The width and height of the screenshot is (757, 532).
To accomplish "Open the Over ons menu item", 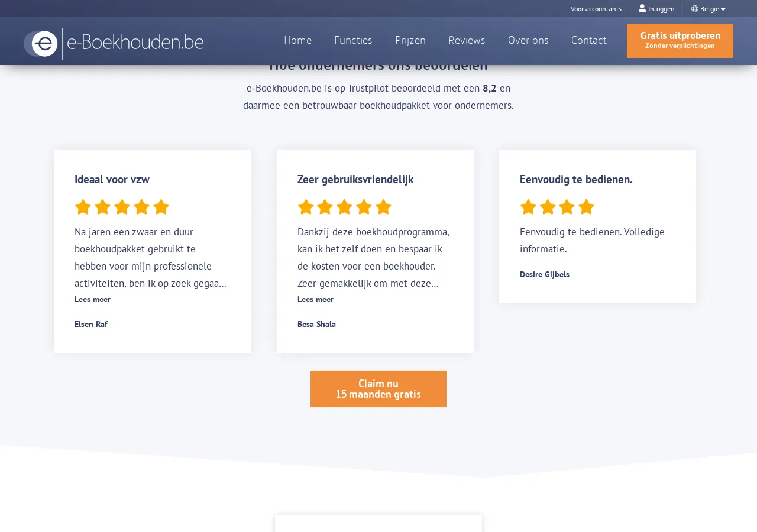I will [x=528, y=40].
